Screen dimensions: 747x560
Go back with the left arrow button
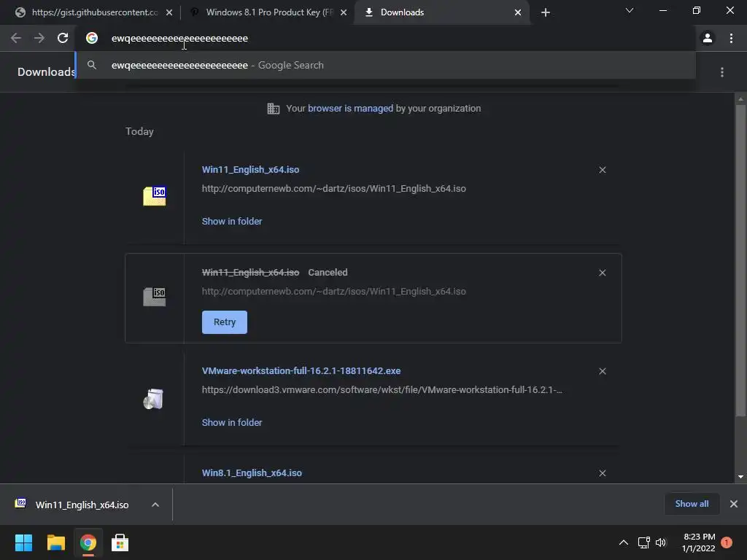coord(16,38)
